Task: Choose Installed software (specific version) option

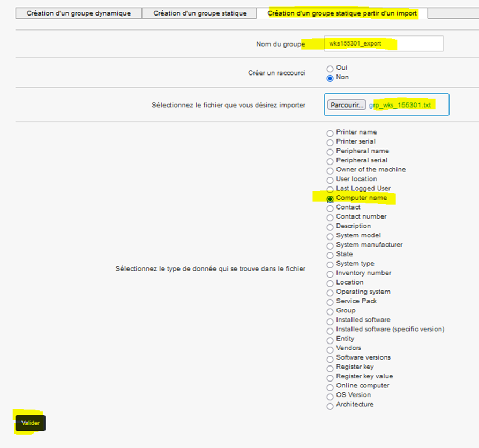Action: 330,330
